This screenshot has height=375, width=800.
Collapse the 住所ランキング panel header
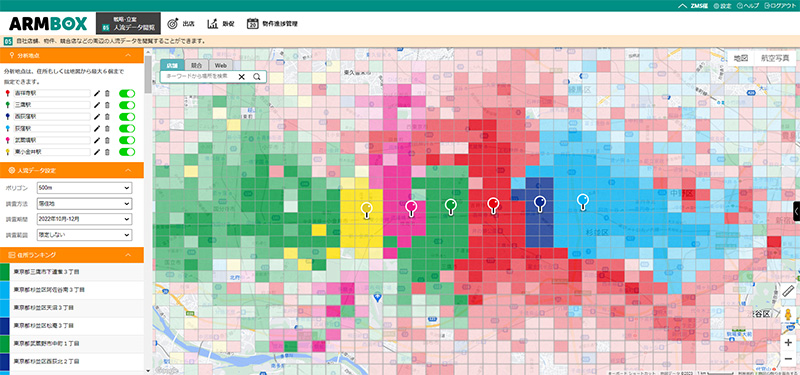coord(72,255)
